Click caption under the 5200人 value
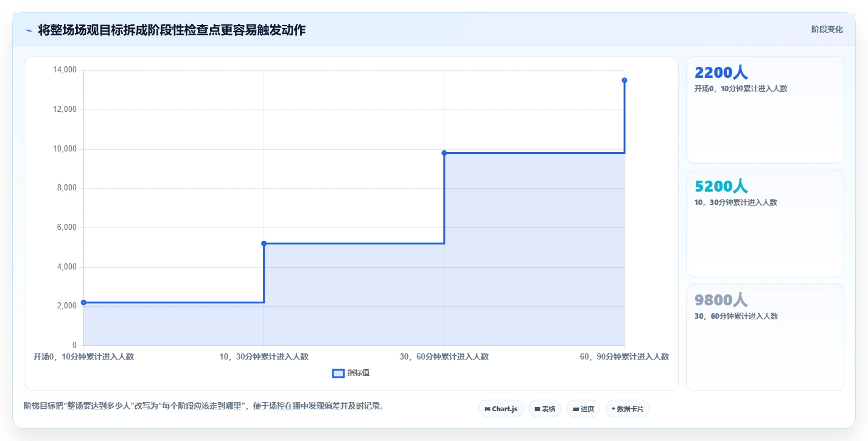Screen dimensions: 868x441 pyautogui.click(x=735, y=203)
